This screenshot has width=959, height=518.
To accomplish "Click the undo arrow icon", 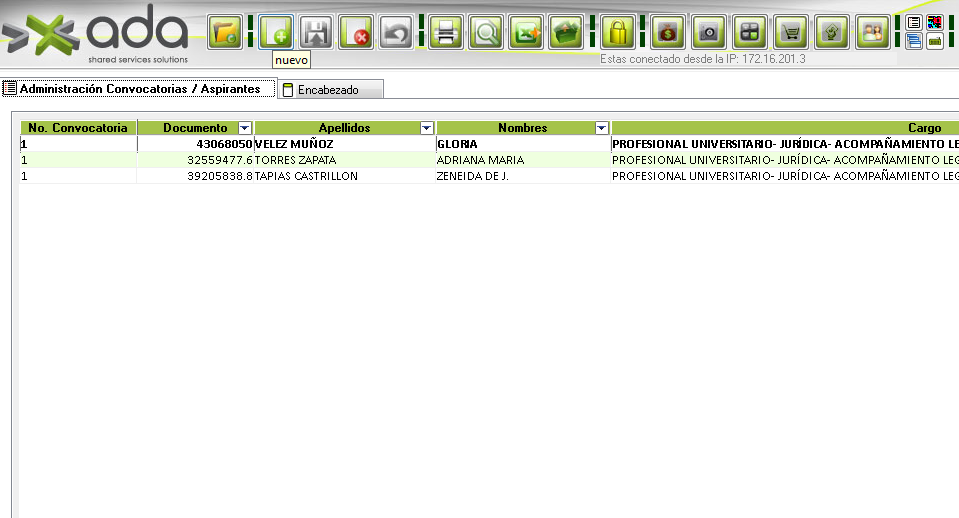I will coord(396,32).
